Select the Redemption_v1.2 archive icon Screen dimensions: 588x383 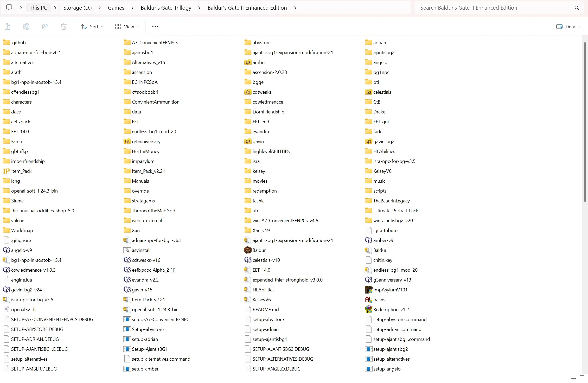tap(368, 309)
